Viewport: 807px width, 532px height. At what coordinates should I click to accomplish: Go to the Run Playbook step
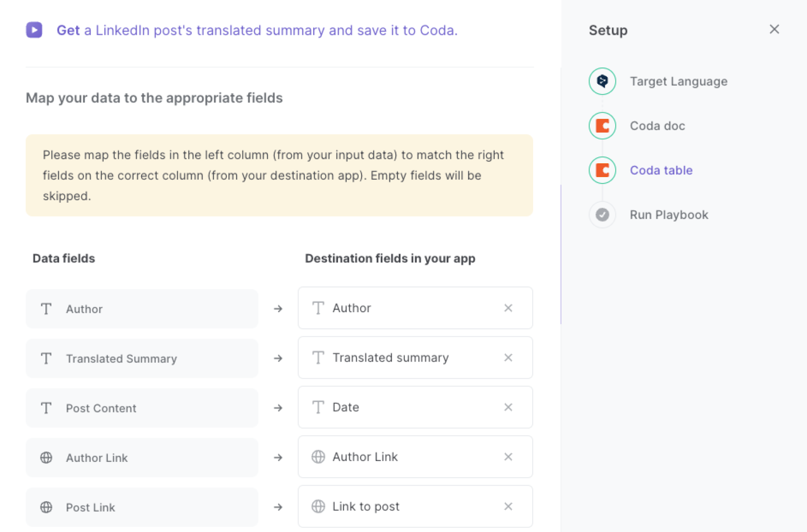(x=669, y=215)
